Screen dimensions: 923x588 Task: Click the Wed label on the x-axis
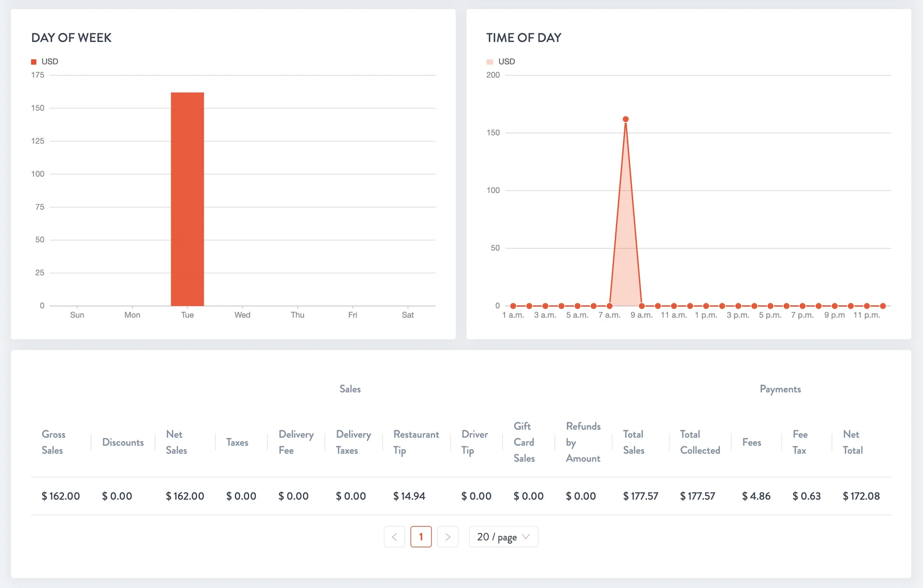click(242, 315)
